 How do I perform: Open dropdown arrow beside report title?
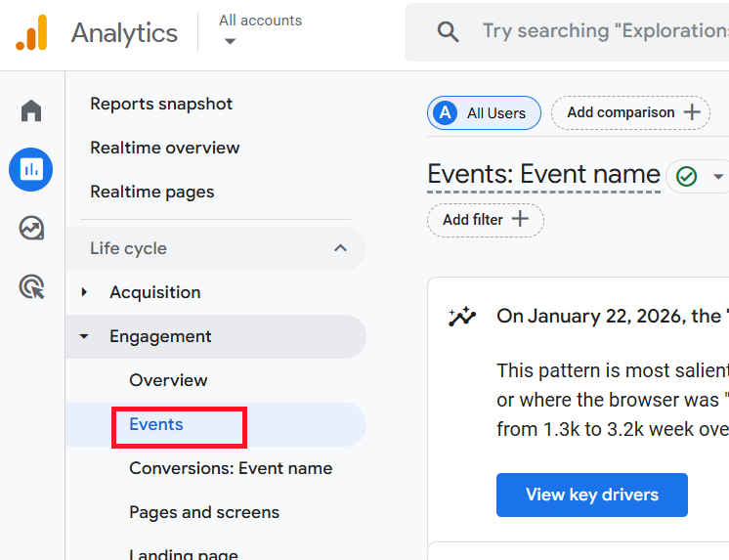[718, 177]
